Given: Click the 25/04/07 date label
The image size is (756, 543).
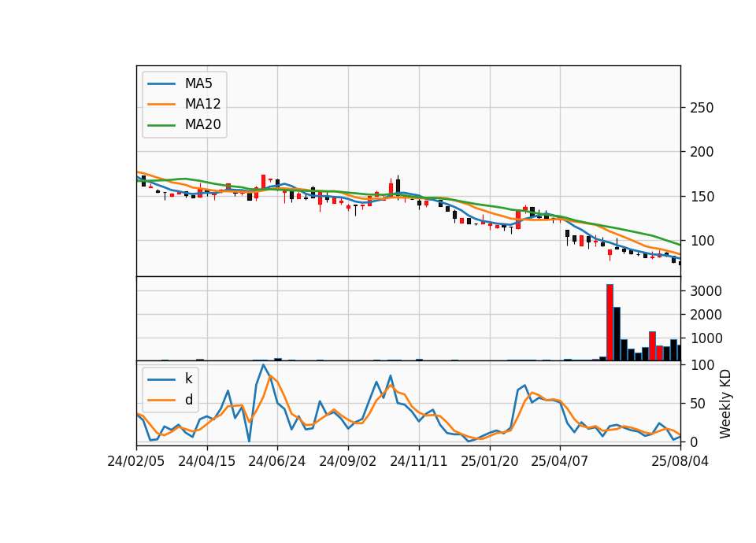Looking at the screenshot, I should point(560,461).
